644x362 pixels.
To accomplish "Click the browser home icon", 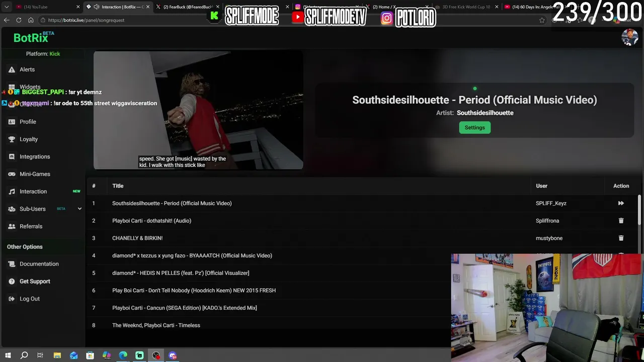I will click(31, 20).
